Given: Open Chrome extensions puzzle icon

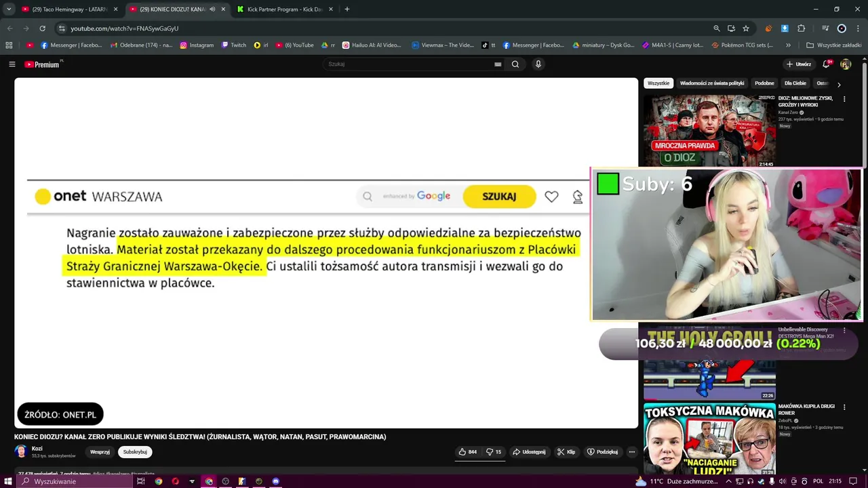Looking at the screenshot, I should click(x=802, y=28).
